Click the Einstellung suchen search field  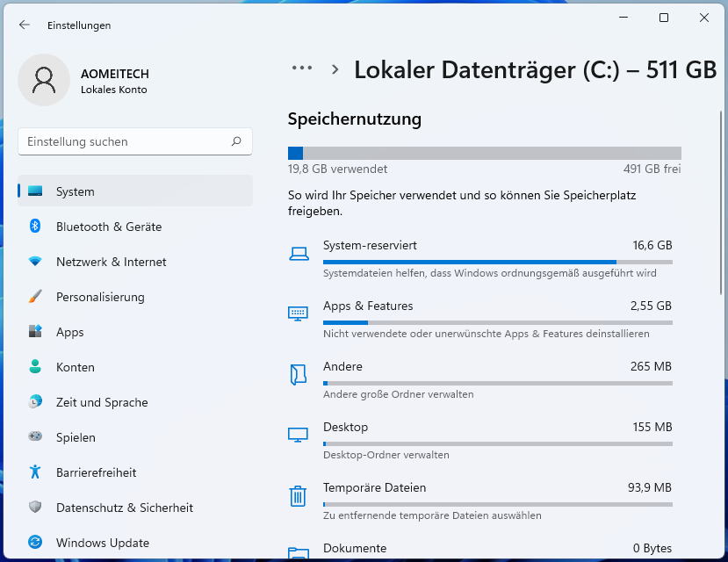(127, 141)
